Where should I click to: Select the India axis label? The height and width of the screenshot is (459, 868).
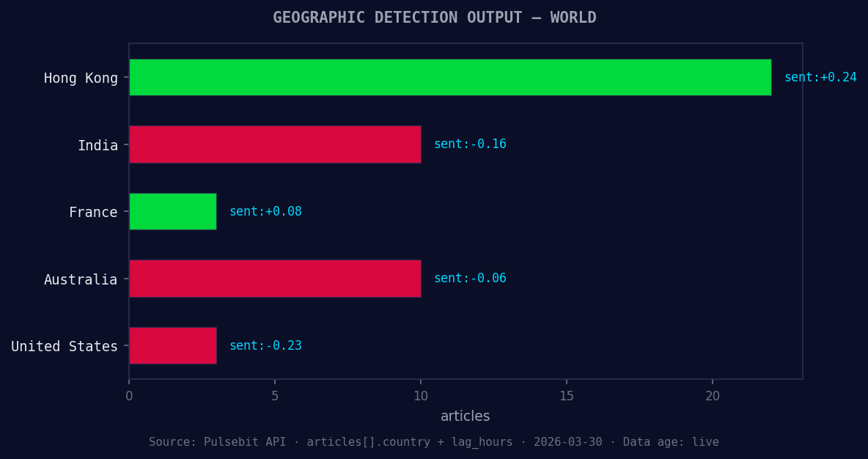tap(98, 145)
